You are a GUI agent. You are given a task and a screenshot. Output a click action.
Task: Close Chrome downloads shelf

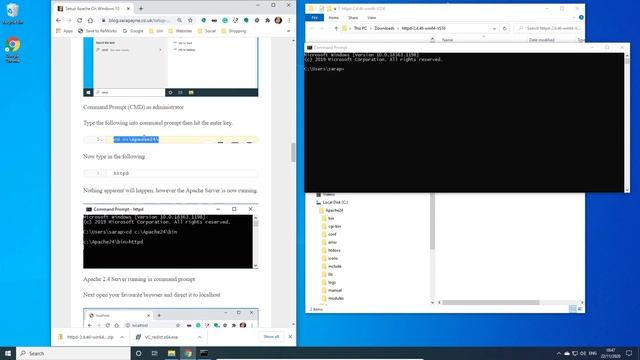(x=290, y=337)
